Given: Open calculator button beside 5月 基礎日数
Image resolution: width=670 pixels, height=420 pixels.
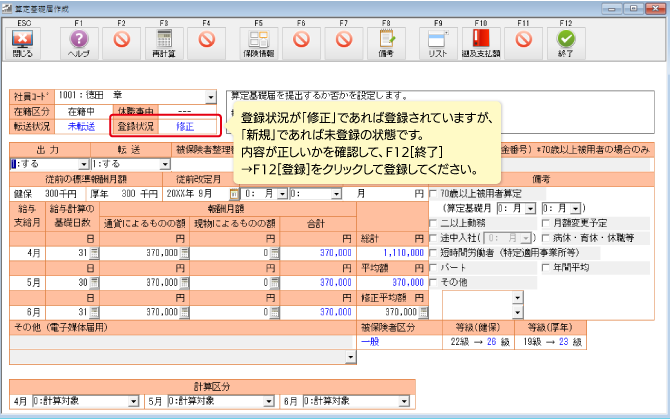Looking at the screenshot, I should coord(95,283).
